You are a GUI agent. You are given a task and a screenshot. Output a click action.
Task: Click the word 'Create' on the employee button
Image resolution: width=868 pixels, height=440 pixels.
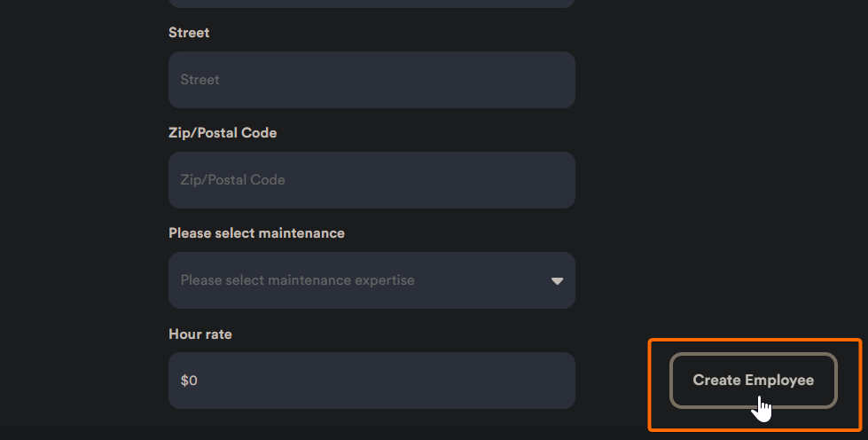pyautogui.click(x=716, y=381)
